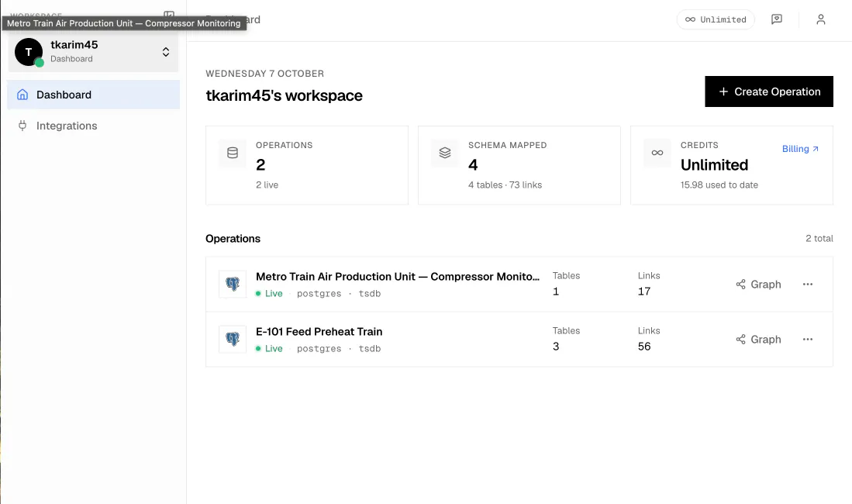Collapse sidebar using the panel icon
Viewport: 852px width, 504px height.
[x=169, y=14]
